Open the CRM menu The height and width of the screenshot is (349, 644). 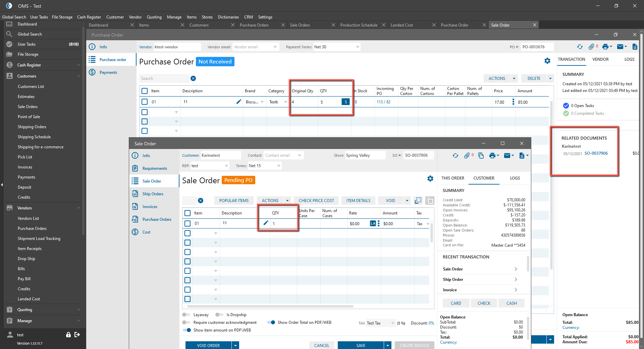click(x=249, y=17)
